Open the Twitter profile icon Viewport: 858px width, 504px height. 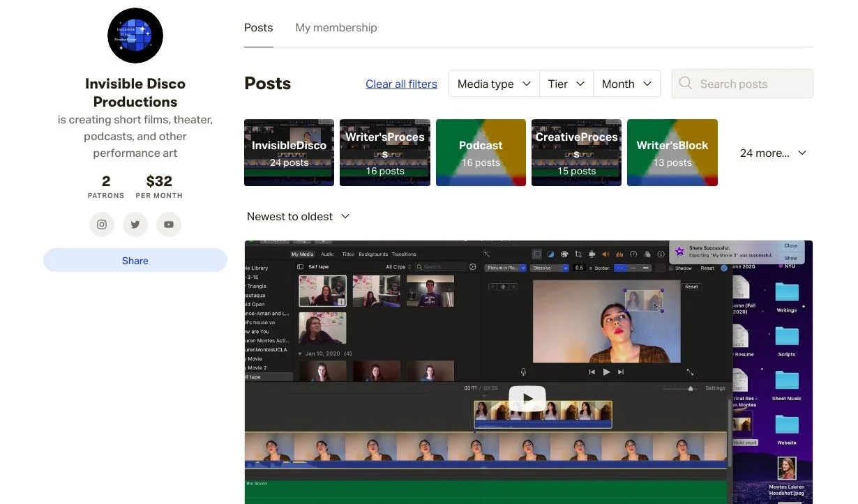(x=135, y=224)
